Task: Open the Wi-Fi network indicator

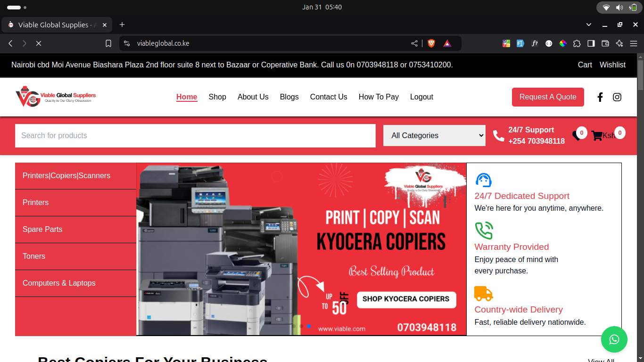Action: 606,7
